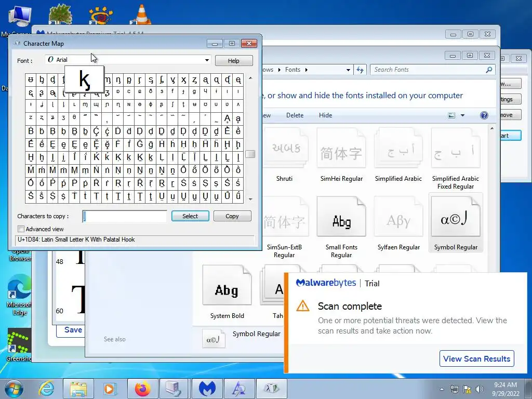This screenshot has height=399, width=532.
Task: Open the Fonts address bar history dropdown
Action: click(x=348, y=70)
